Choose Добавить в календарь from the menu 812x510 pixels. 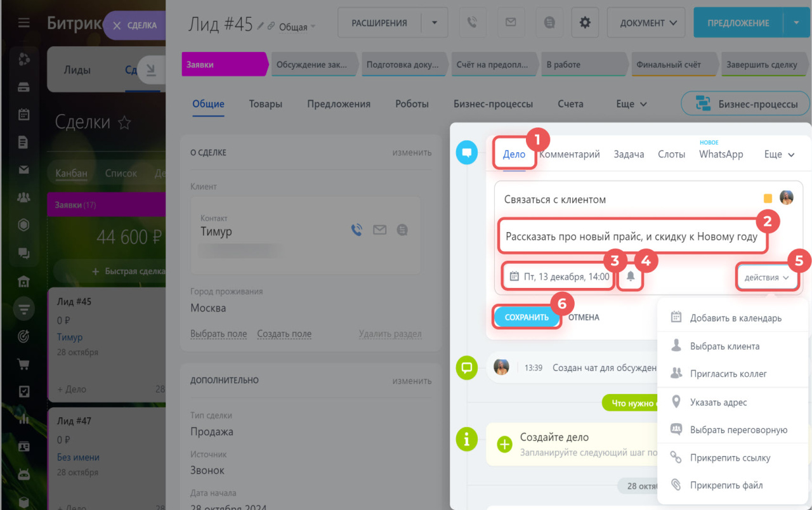tap(733, 318)
